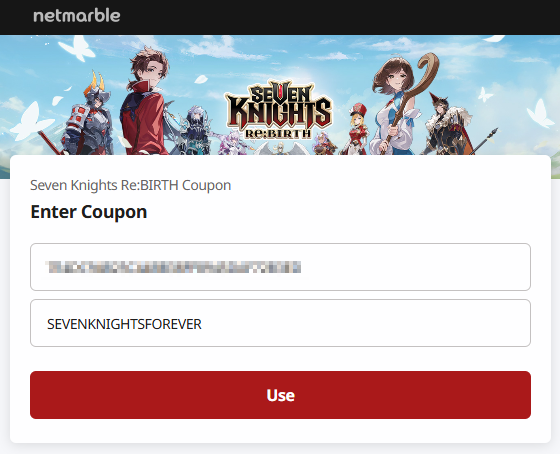560x454 pixels.
Task: Click the armored knight with flaming horns
Action: [89, 116]
